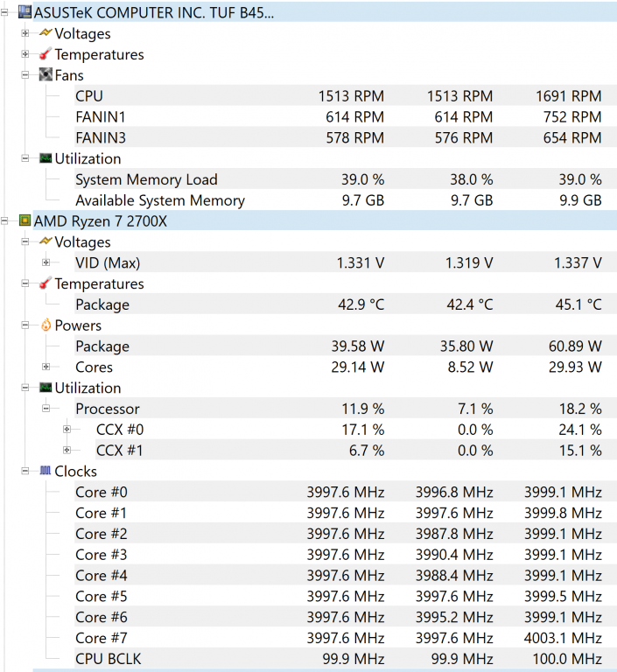Click the Fans icon
The width and height of the screenshot is (617, 672).
point(46,74)
